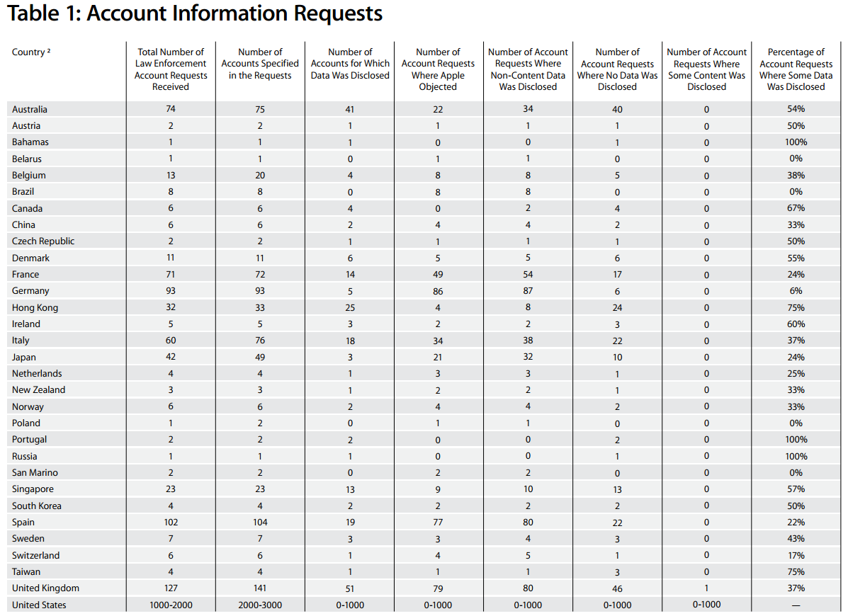Click Canada '67%' percentage value
This screenshot has height=616, width=848.
click(x=796, y=208)
